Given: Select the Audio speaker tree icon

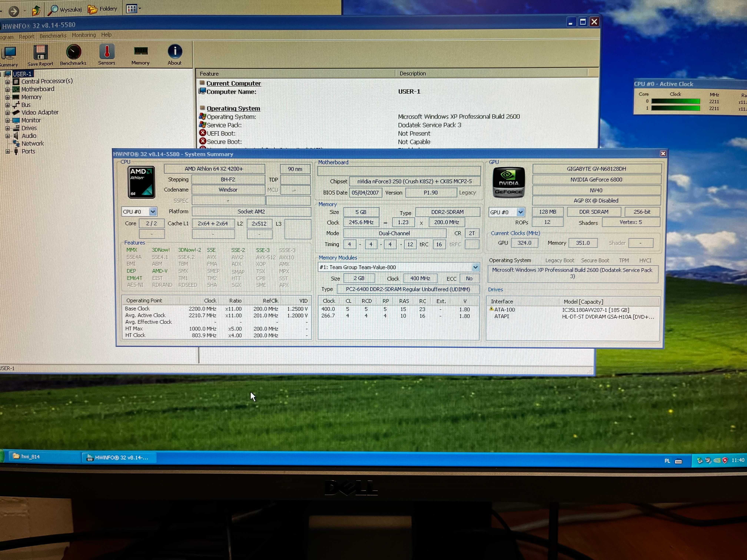Looking at the screenshot, I should pos(16,136).
